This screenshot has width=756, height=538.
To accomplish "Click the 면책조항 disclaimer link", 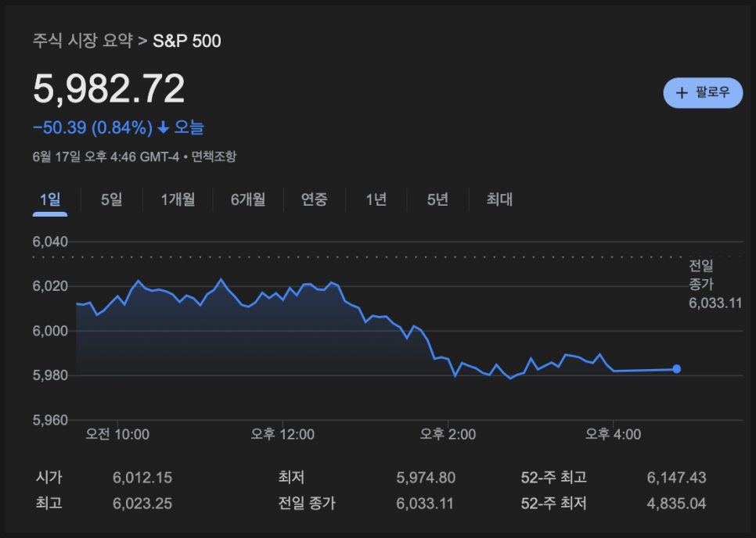I will pos(214,156).
